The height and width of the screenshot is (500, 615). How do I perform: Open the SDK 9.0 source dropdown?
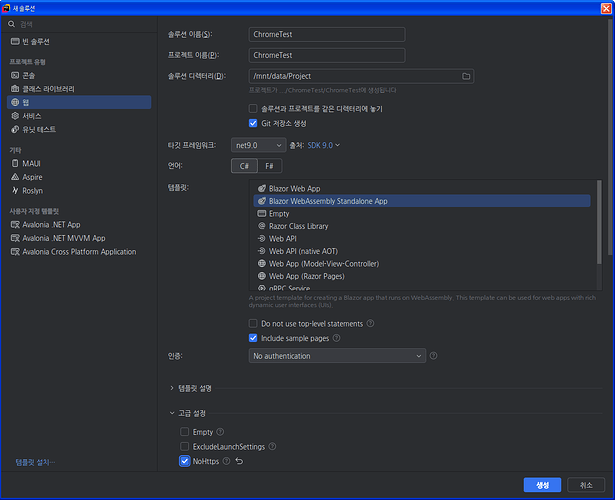(x=324, y=145)
